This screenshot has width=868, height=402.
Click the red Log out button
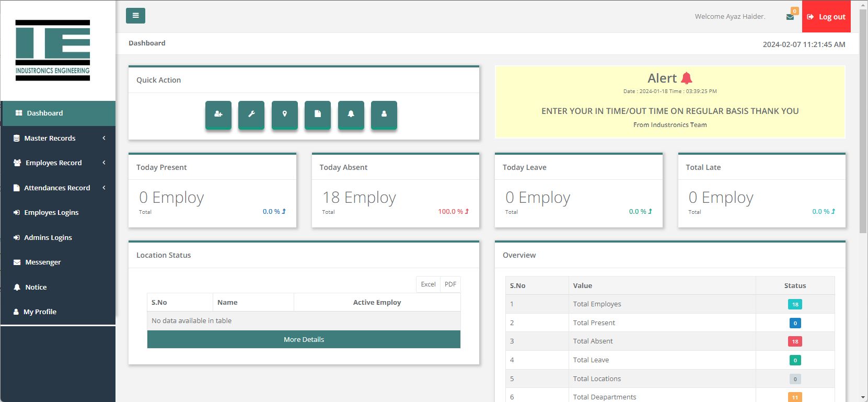pos(826,17)
